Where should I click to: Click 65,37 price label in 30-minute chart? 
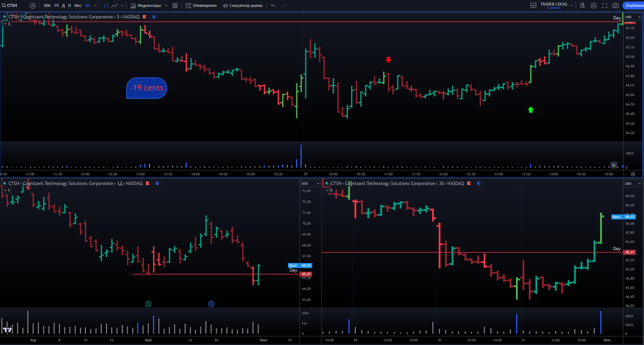coord(630,252)
